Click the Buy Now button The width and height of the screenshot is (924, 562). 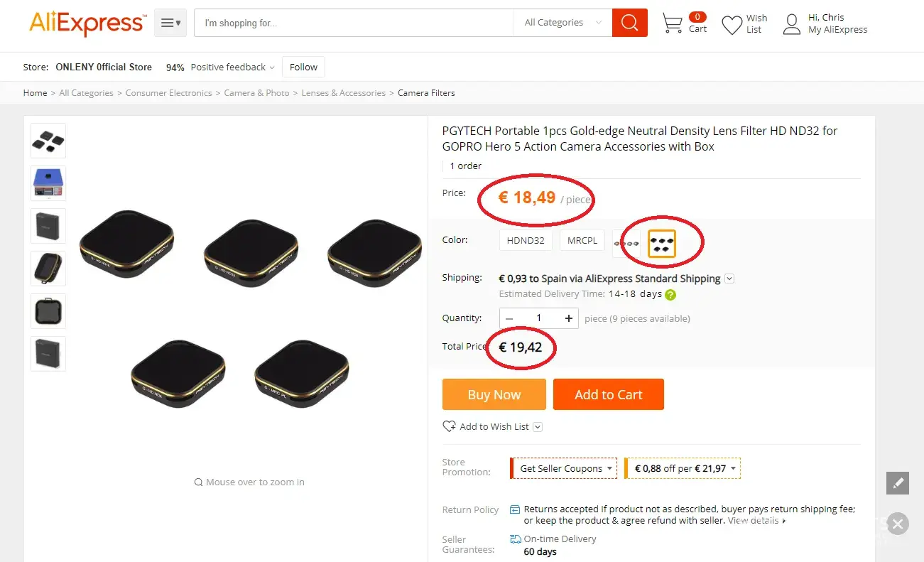[x=494, y=394]
